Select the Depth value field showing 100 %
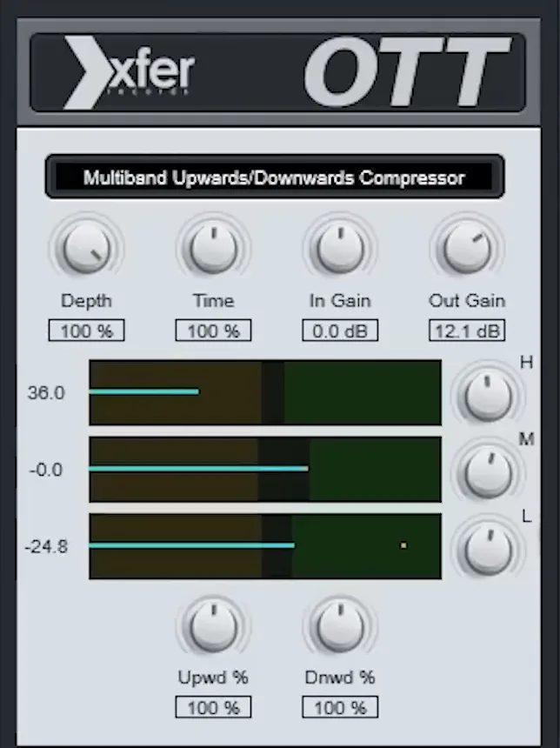Screen dimensions: 560x748 click(x=86, y=331)
